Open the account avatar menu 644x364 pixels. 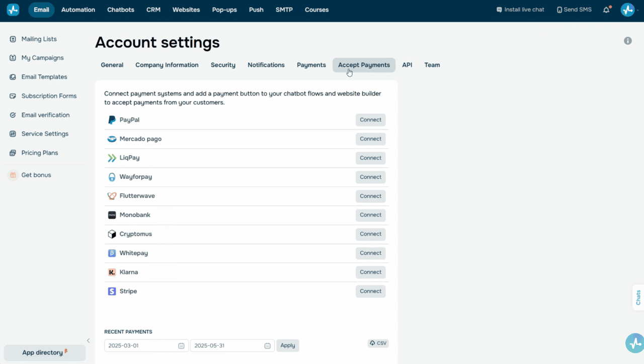tap(627, 10)
